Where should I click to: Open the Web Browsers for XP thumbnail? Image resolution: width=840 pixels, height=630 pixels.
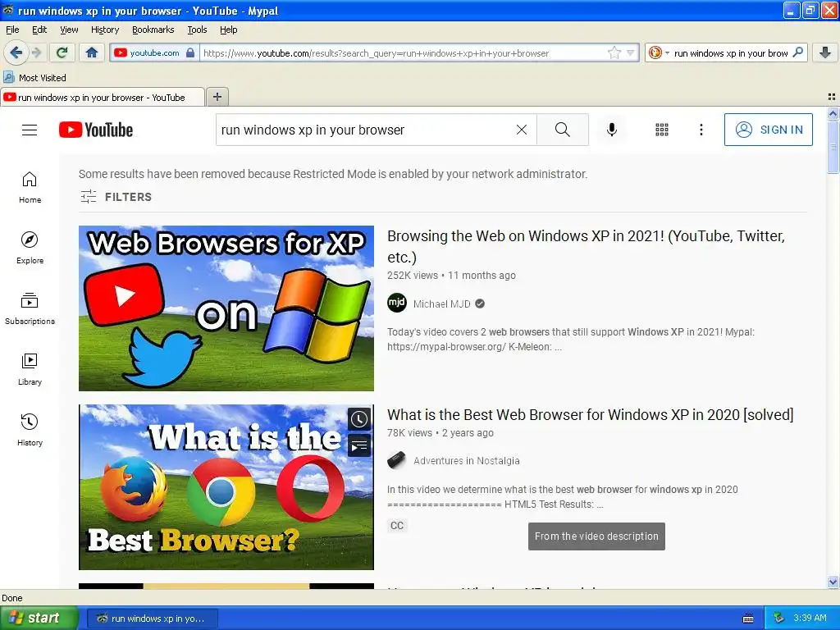pos(226,308)
